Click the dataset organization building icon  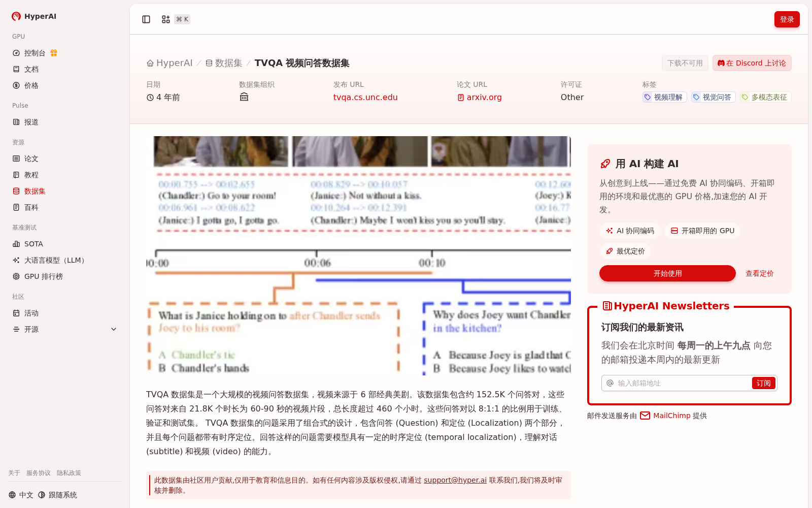[x=244, y=97]
